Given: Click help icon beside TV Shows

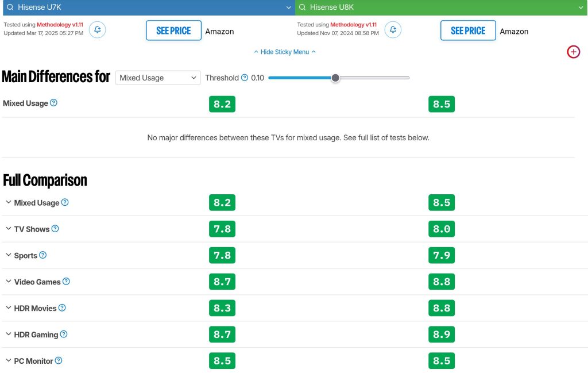Looking at the screenshot, I should click(x=55, y=229).
